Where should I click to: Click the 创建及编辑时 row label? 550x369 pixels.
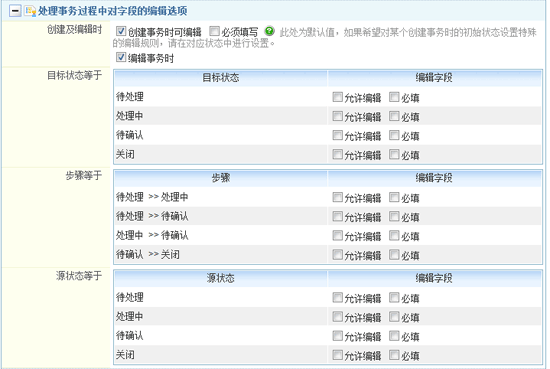point(74,30)
